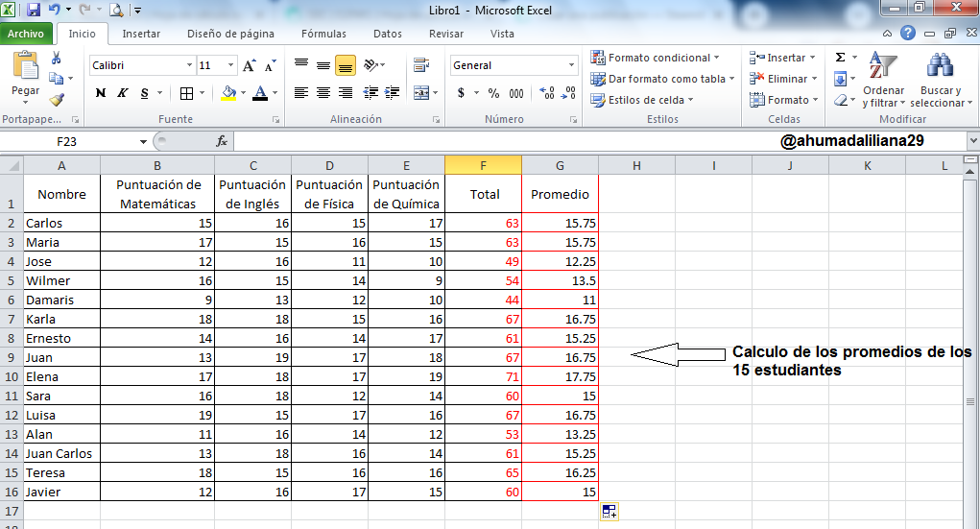Click the Wrap Text icon
Viewport: 980px width, 529px height.
[421, 65]
